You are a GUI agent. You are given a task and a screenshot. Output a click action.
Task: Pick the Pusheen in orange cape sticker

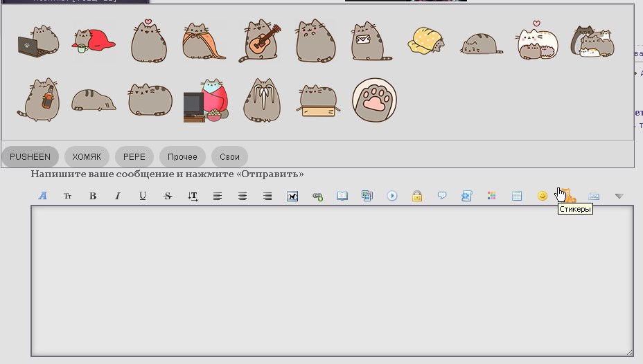pos(204,41)
